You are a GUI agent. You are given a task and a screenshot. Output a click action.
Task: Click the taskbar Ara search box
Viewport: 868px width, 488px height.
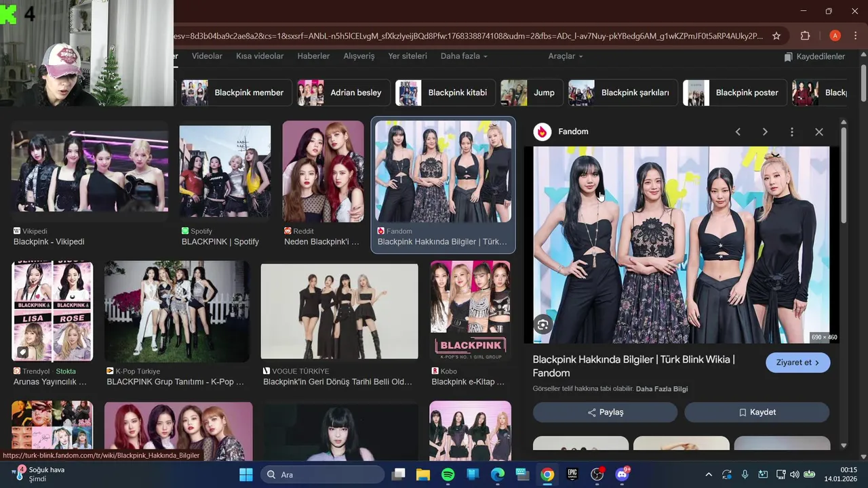[x=323, y=474]
